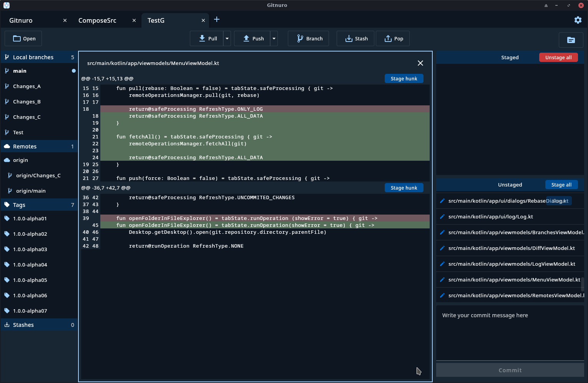Click the pencil icon beside MenuViewModel.kt
This screenshot has width=588, height=383.
[442, 280]
